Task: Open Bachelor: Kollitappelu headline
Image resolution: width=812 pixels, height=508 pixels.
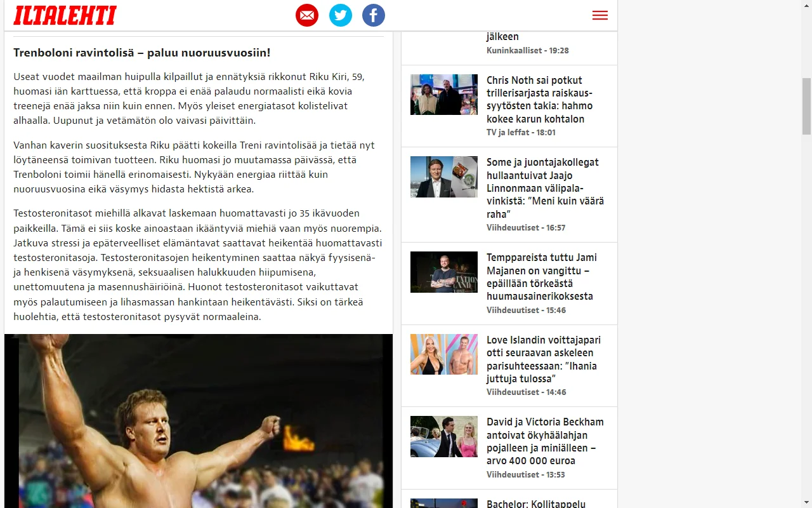Action: click(536, 504)
